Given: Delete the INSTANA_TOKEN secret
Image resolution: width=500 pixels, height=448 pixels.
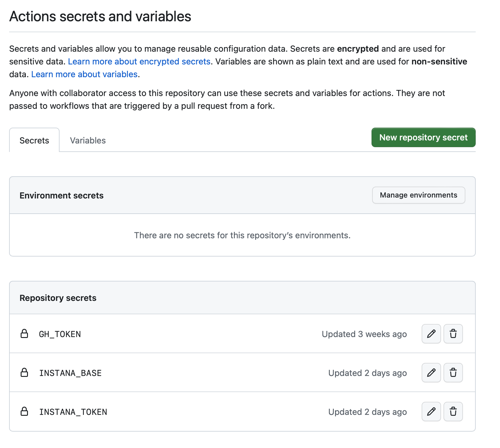Looking at the screenshot, I should pyautogui.click(x=453, y=412).
